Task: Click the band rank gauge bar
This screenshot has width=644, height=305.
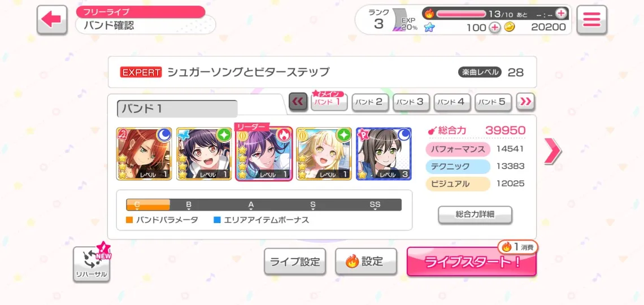Action: click(x=264, y=205)
